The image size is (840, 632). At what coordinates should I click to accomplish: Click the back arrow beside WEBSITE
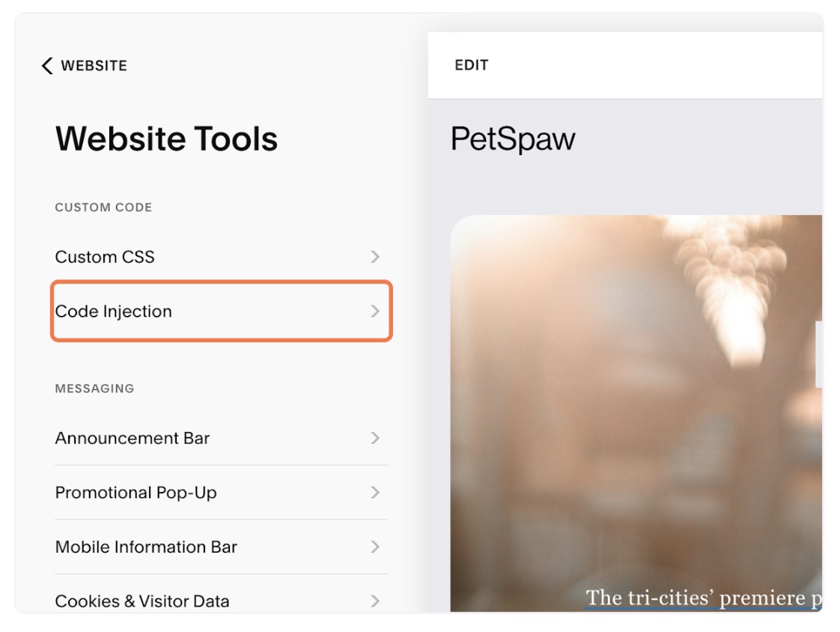(47, 65)
